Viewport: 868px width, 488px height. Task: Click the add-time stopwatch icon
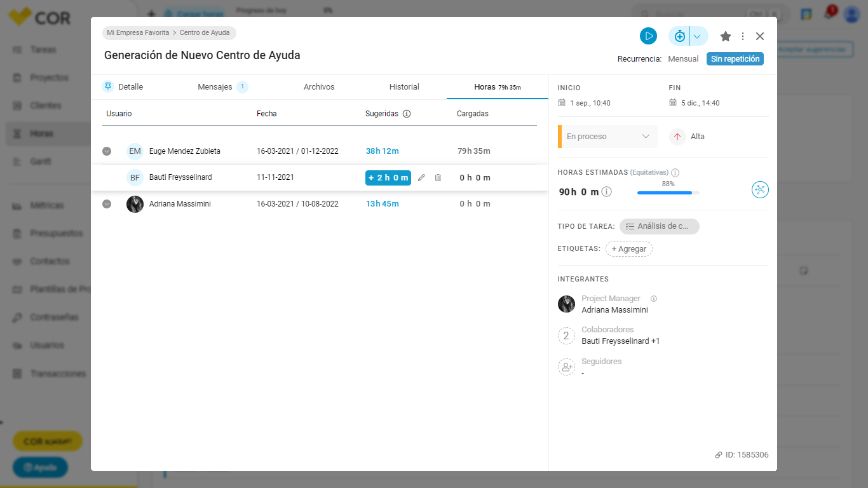(679, 36)
